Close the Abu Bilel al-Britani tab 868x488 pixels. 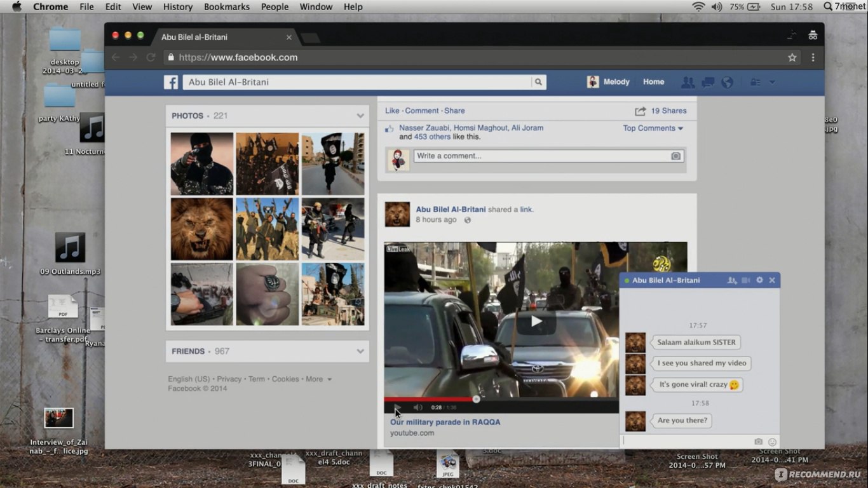[x=289, y=37]
